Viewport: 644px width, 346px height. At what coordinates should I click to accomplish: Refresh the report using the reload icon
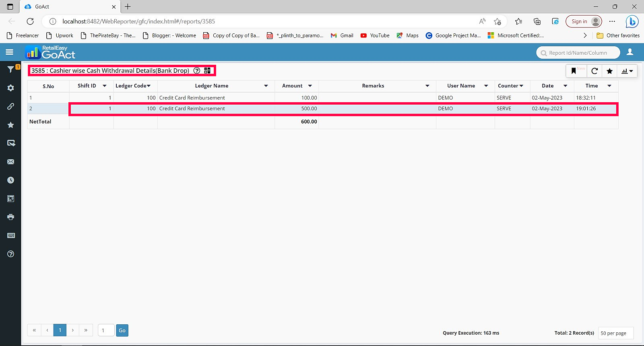click(x=594, y=71)
